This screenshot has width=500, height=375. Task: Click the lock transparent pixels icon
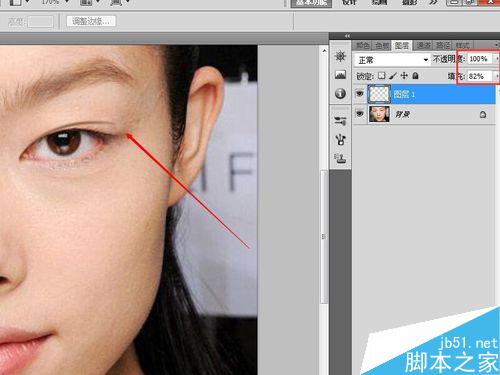tap(381, 76)
